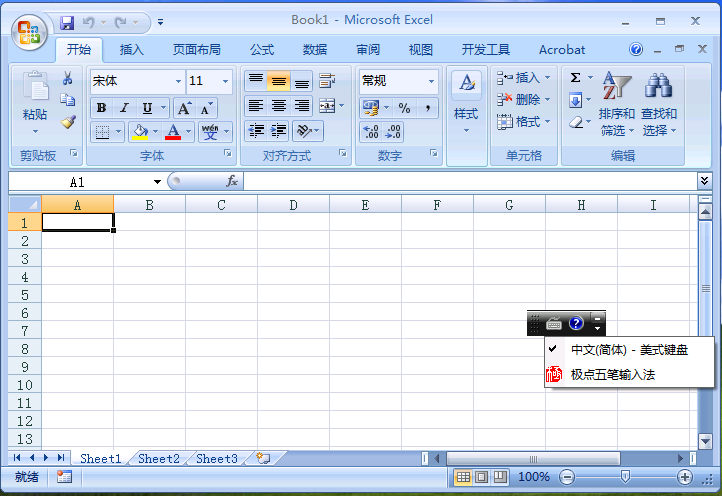Click the Redo arrow icon

point(121,22)
